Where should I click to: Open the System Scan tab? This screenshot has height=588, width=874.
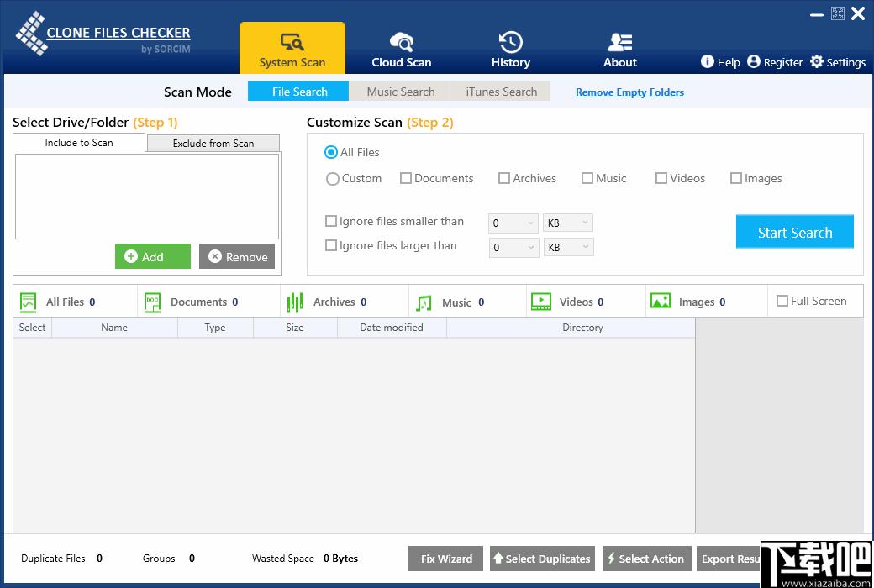click(292, 48)
